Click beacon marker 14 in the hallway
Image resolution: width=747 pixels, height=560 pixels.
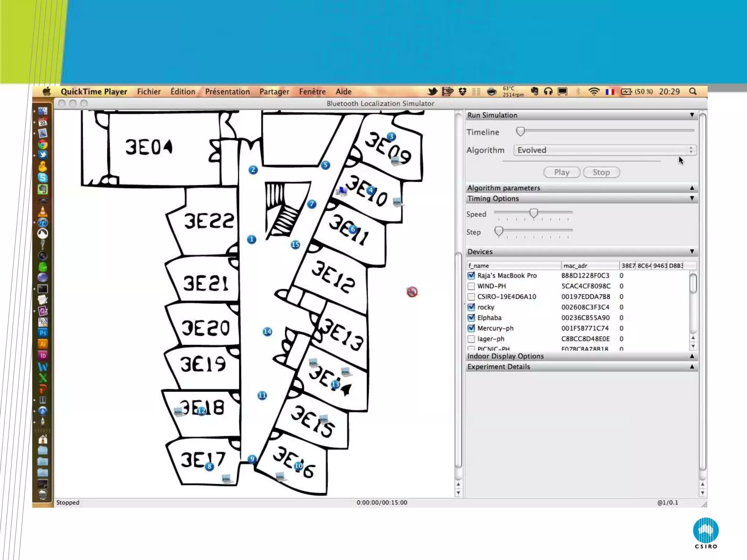pyautogui.click(x=267, y=331)
